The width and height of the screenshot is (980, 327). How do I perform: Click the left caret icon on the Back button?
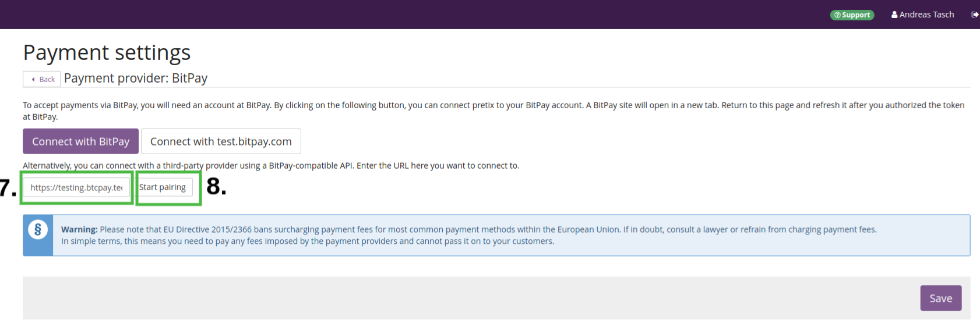pos(33,79)
